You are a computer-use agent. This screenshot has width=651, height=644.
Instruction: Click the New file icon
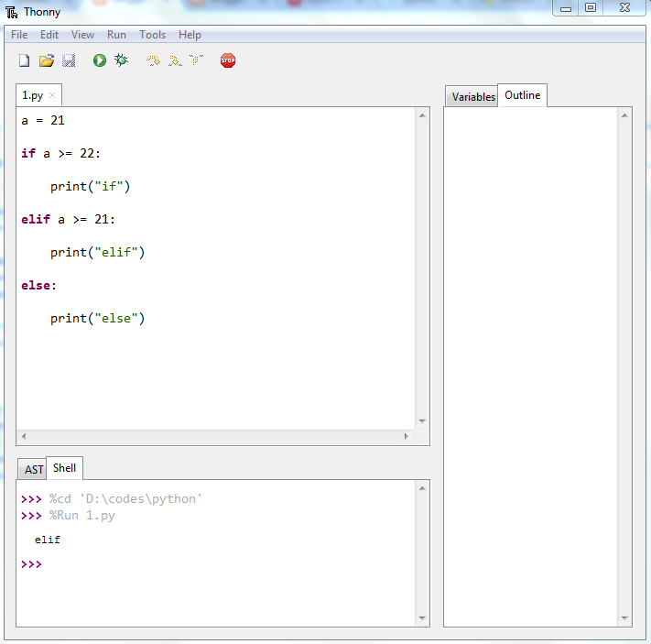(x=24, y=60)
